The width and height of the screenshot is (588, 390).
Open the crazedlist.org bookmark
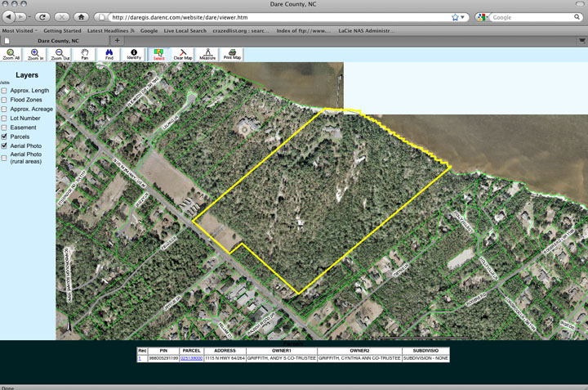click(241, 31)
